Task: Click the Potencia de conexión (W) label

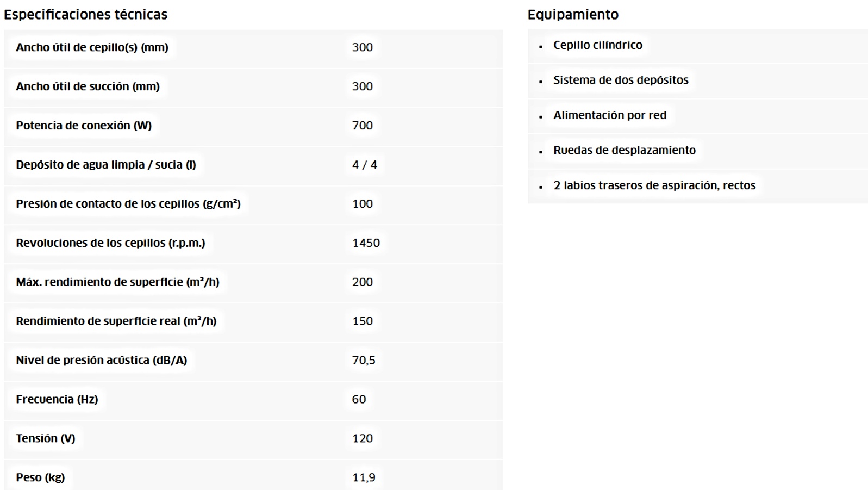Action: (84, 126)
